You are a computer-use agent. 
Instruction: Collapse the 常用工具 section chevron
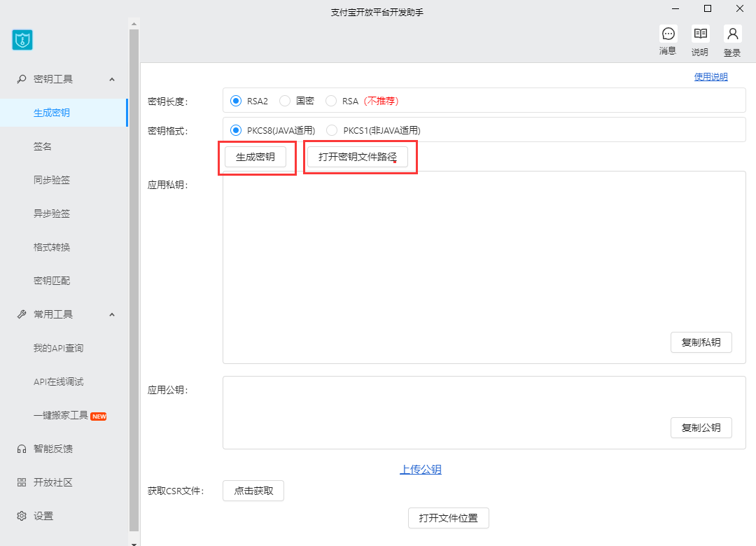(x=112, y=314)
